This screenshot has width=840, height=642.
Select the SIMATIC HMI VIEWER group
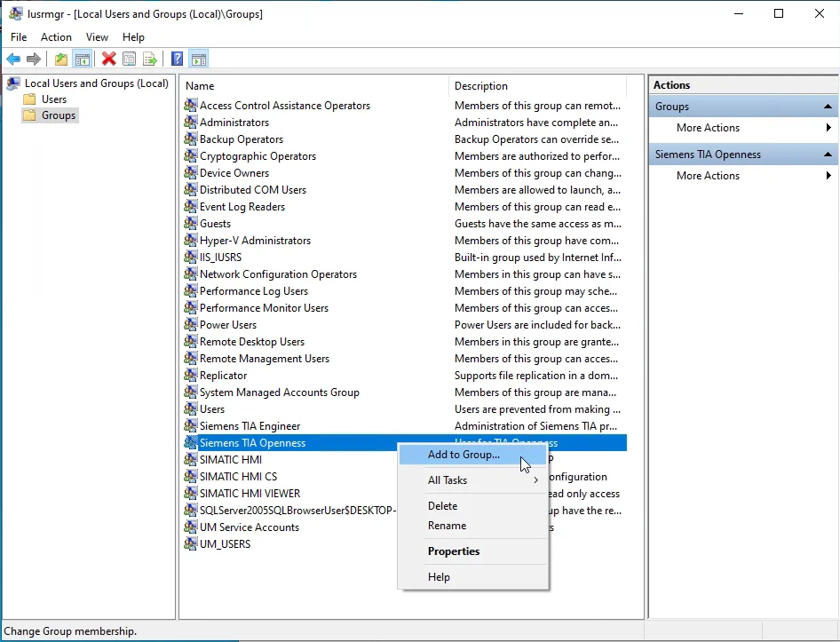(x=250, y=493)
